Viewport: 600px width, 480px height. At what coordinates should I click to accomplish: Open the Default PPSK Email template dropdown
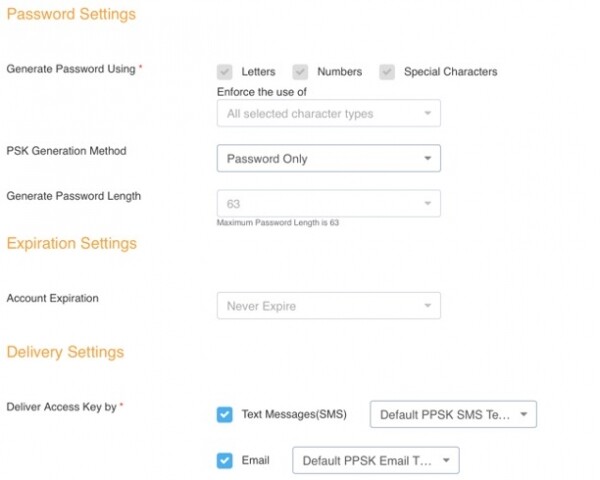point(375,461)
